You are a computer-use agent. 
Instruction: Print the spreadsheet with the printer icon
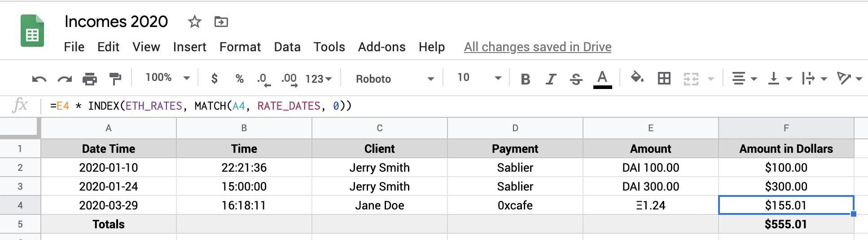point(90,79)
